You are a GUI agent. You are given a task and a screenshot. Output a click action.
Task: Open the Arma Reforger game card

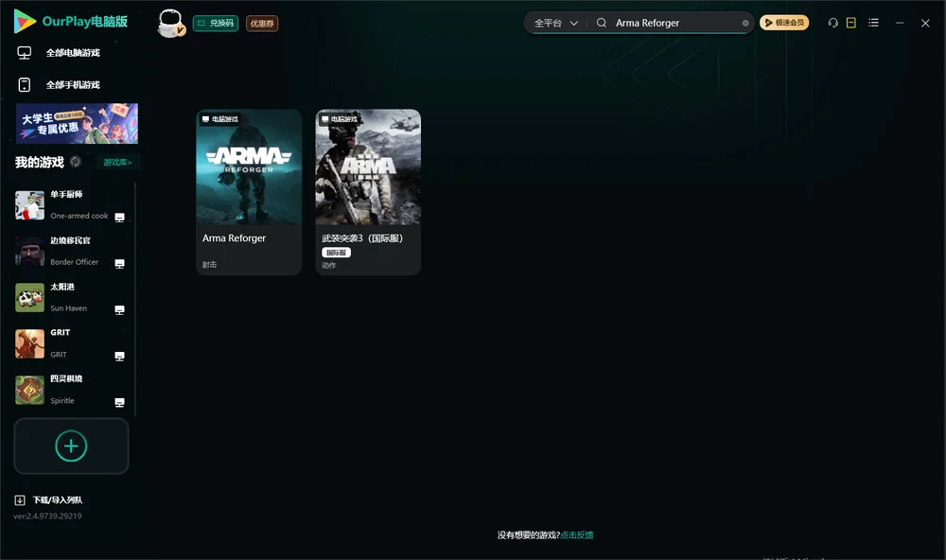point(249,192)
